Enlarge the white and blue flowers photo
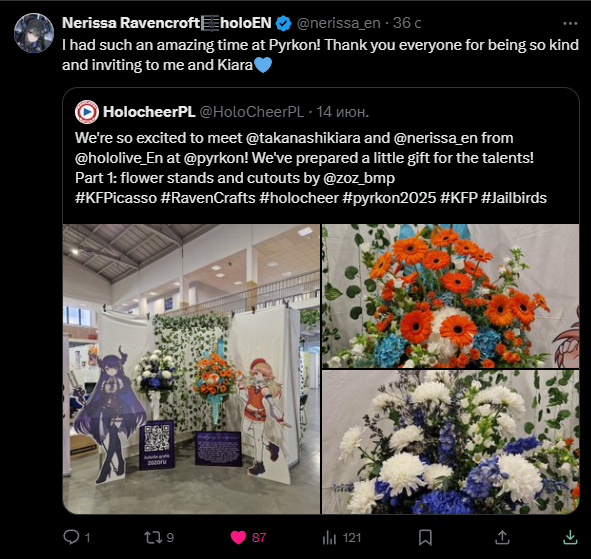The width and height of the screenshot is (591, 559). click(450, 442)
